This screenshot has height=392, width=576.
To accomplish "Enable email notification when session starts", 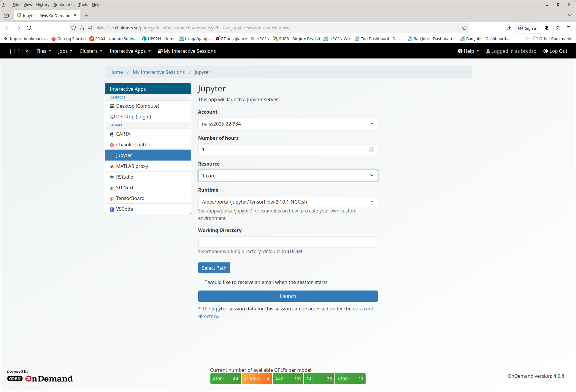I will coord(201,282).
